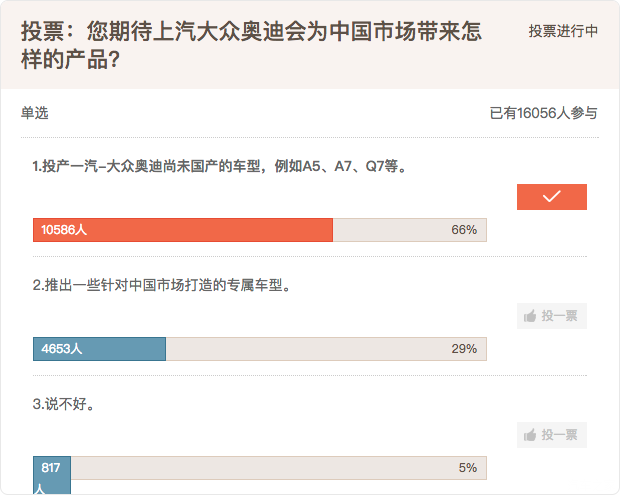Click the blue bar showing 4653人
The height and width of the screenshot is (496, 620).
pyautogui.click(x=99, y=349)
